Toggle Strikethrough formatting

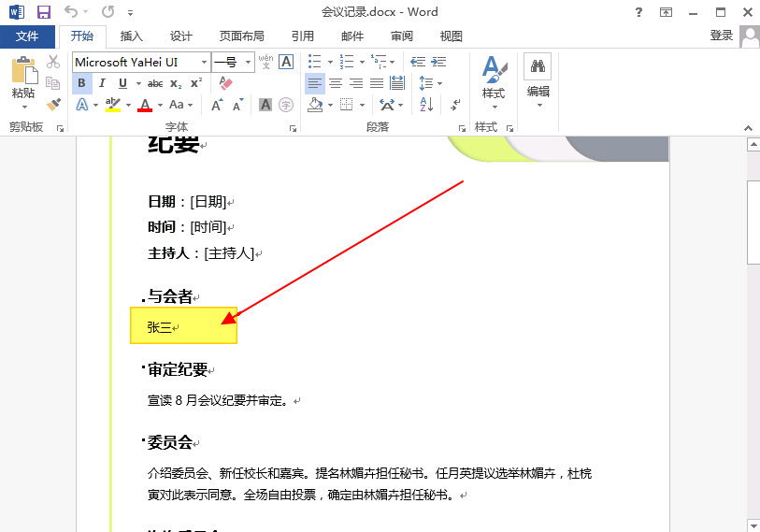[155, 83]
